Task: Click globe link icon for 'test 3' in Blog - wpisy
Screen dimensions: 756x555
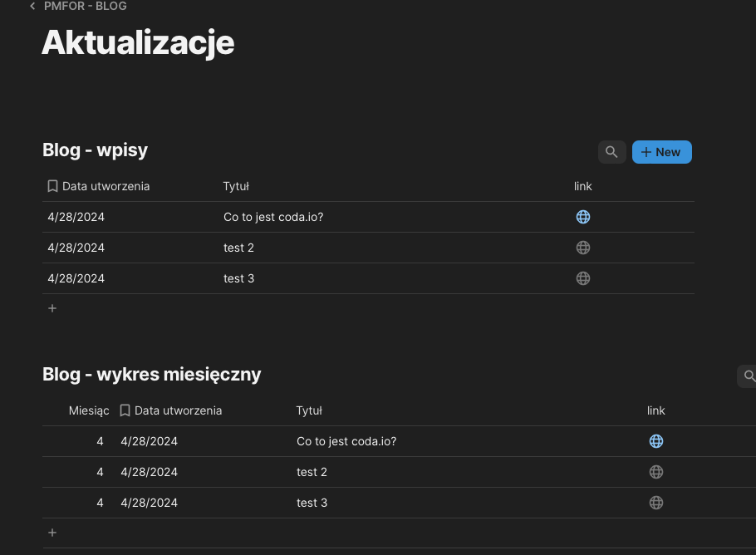Action: 583,278
